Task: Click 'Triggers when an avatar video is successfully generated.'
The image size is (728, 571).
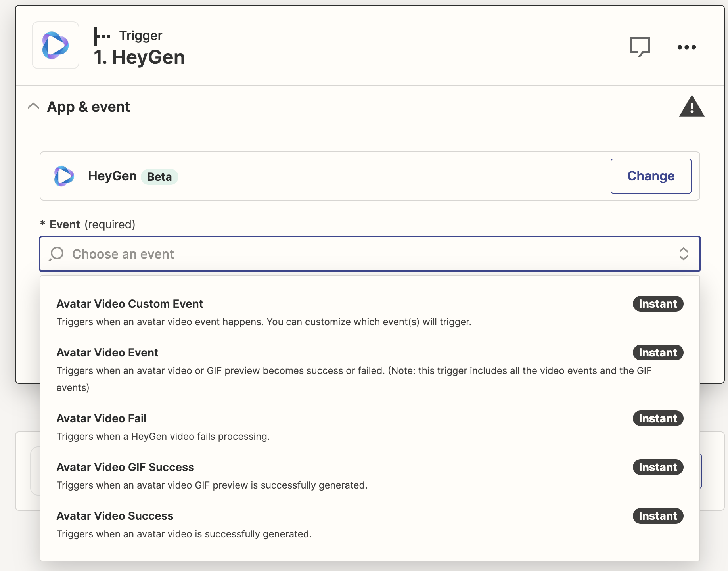Action: (x=184, y=534)
